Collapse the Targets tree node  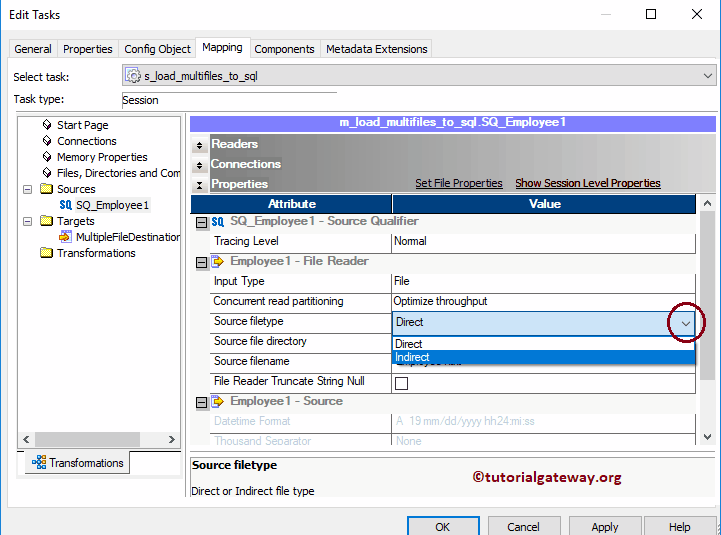tap(28, 221)
